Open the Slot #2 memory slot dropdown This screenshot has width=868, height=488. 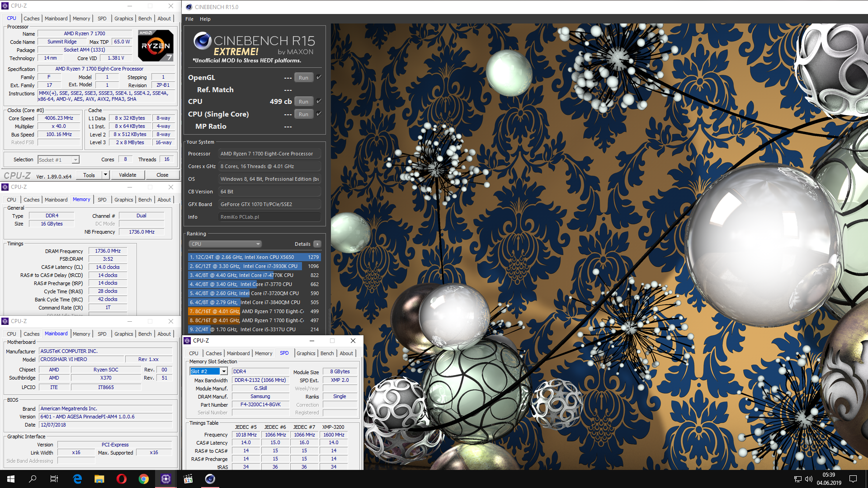[208, 371]
